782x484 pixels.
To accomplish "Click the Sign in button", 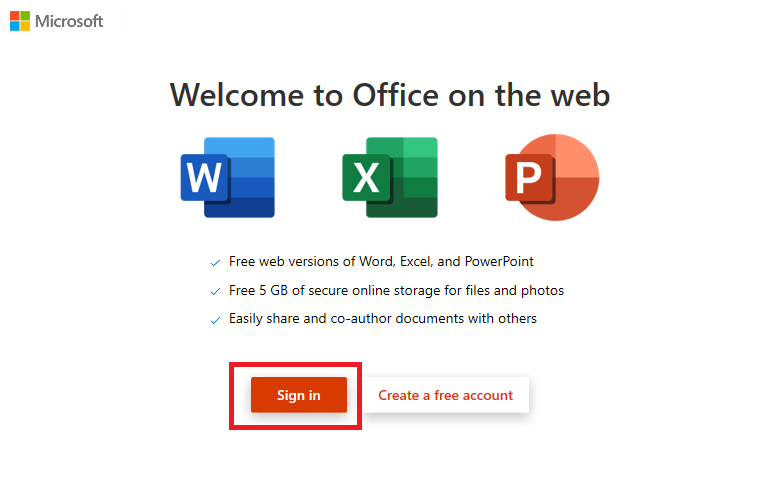I will tap(299, 395).
